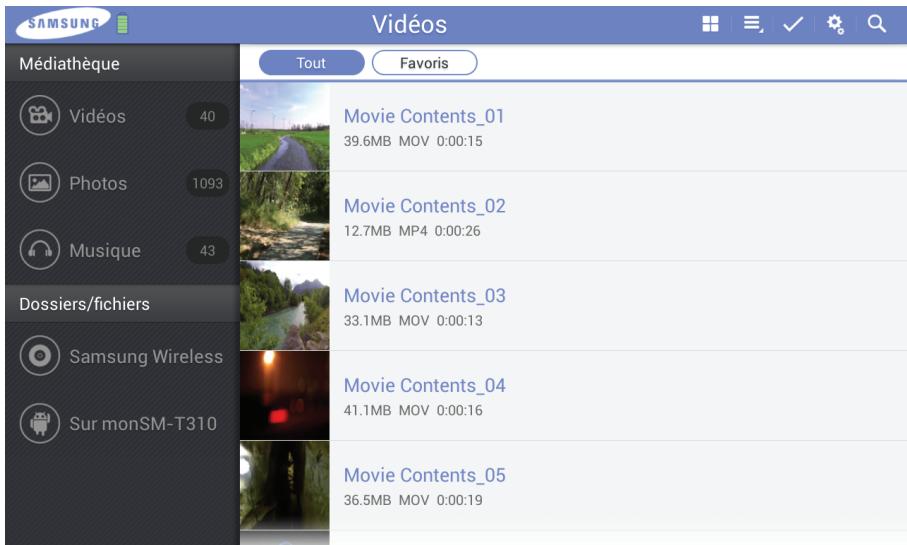The image size is (907, 545).
Task: Tap the 40 videos count badge
Action: click(207, 116)
